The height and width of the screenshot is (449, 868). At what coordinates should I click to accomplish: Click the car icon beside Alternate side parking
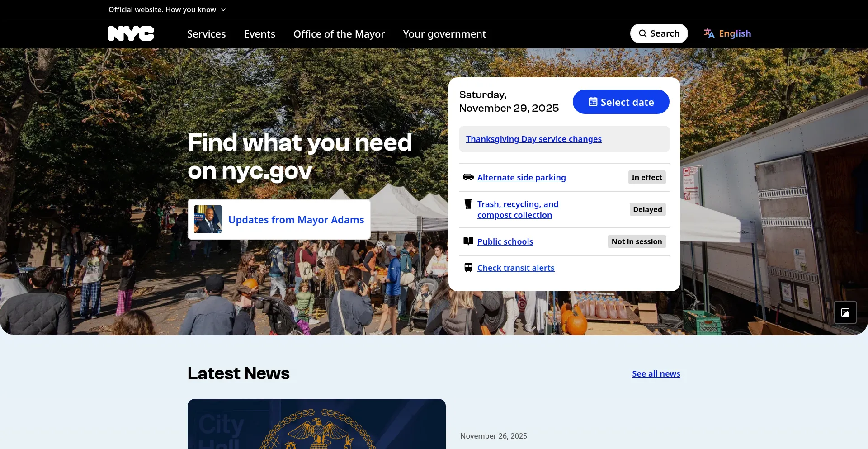tap(468, 177)
